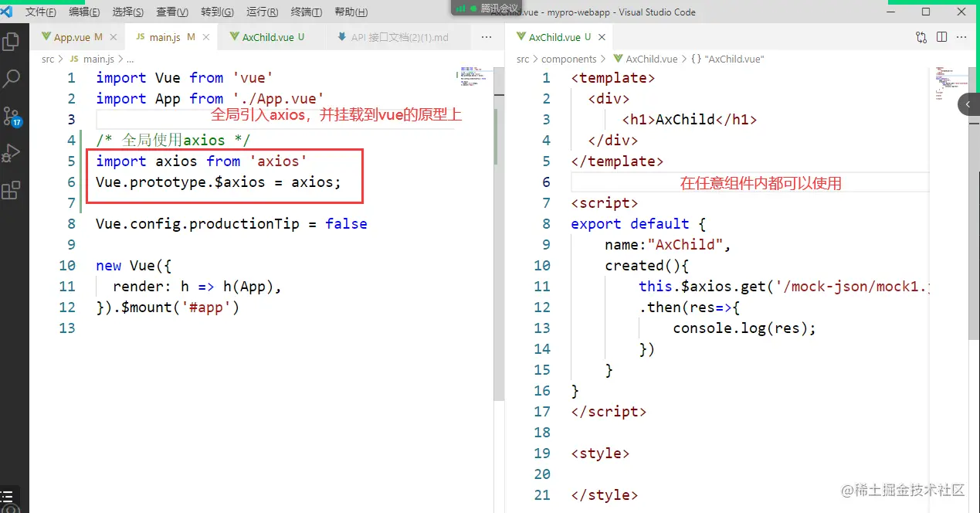This screenshot has width=980, height=513.
Task: Click line number 13 in main.js editor
Action: (x=67, y=328)
